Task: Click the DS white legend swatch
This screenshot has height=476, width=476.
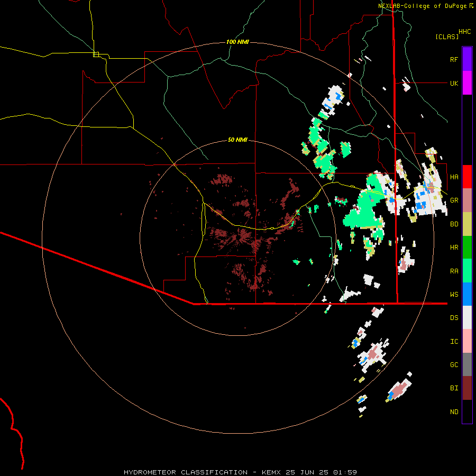Action: [x=467, y=317]
